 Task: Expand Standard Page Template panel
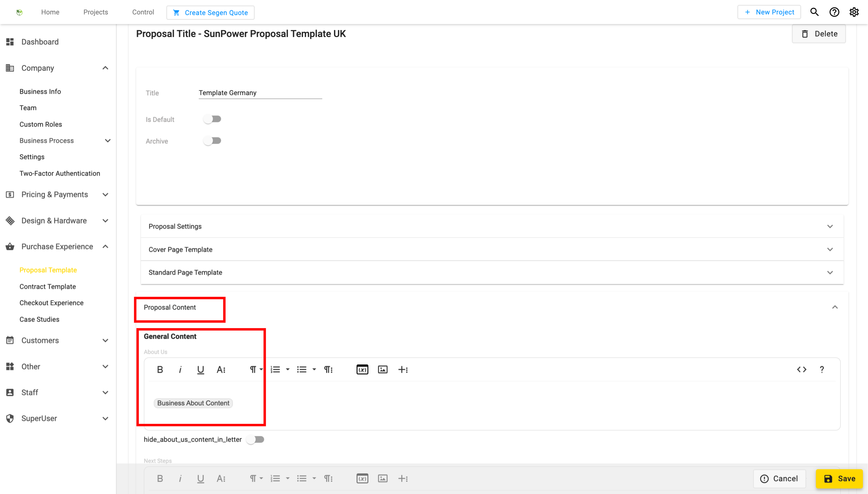pos(492,272)
